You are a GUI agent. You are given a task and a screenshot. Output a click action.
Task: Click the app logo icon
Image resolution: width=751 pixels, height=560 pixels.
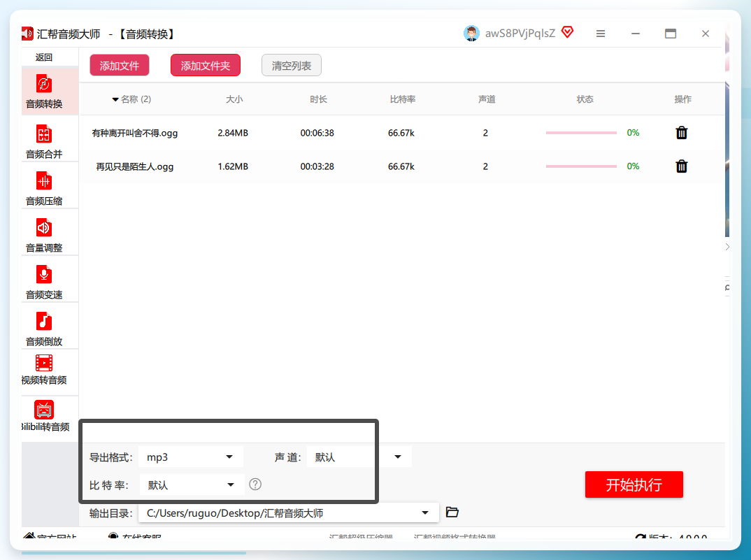27,34
